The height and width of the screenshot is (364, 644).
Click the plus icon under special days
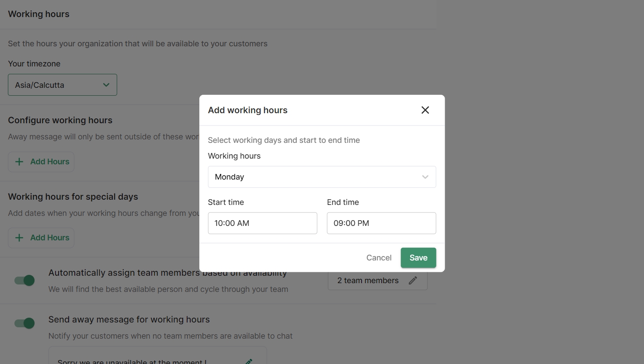click(x=19, y=238)
